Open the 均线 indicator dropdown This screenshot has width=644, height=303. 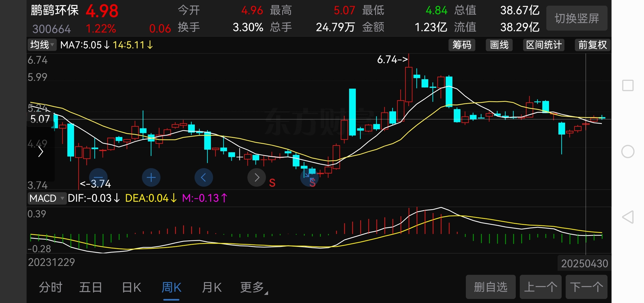42,45
